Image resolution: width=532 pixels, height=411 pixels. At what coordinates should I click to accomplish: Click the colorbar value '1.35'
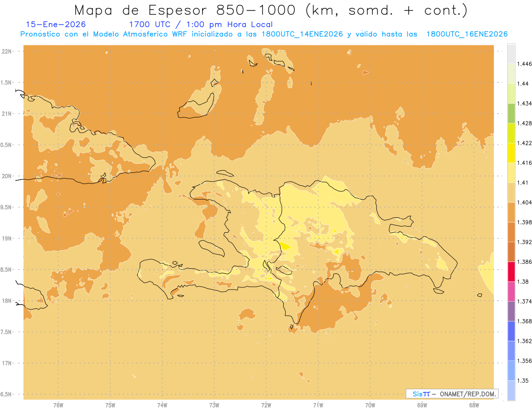click(x=523, y=380)
